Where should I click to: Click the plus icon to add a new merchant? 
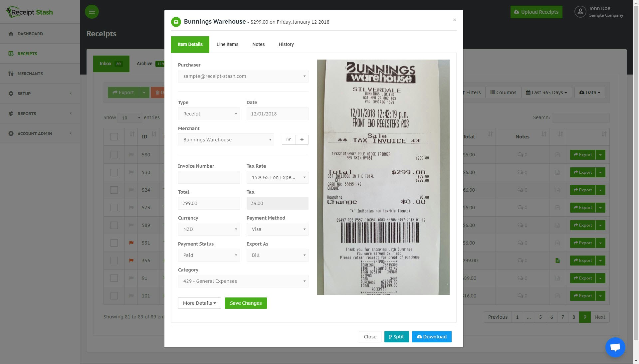(302, 139)
